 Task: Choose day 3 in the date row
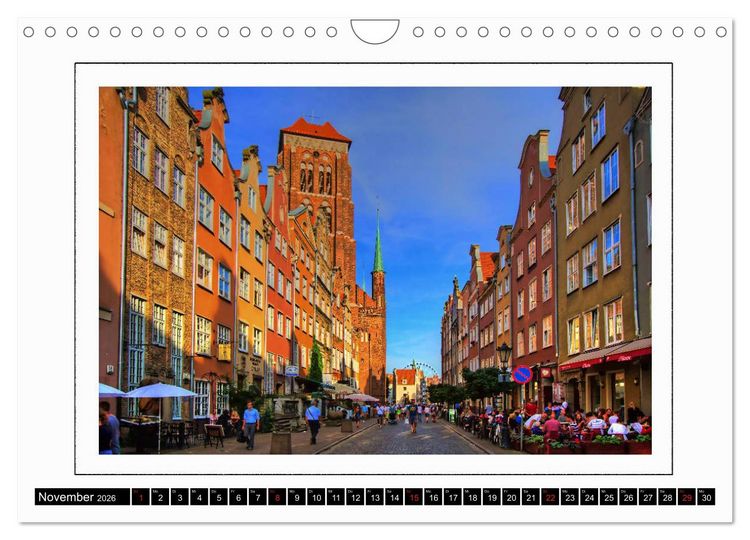click(180, 496)
